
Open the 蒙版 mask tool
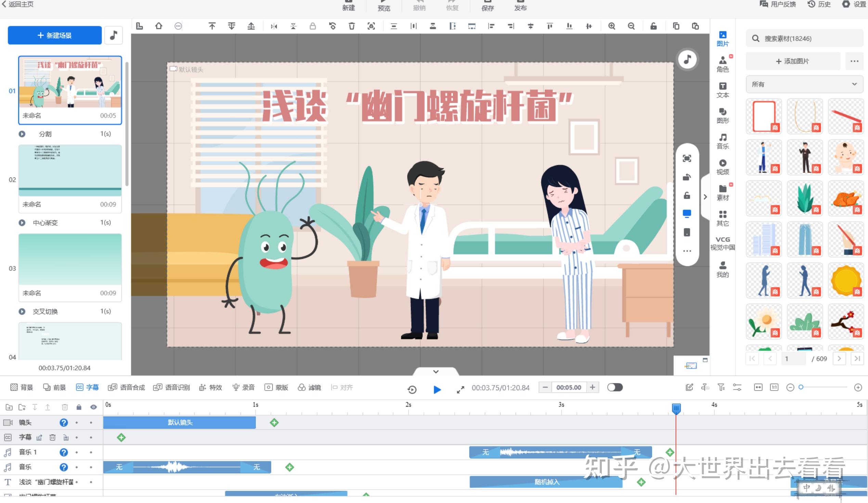coord(276,387)
